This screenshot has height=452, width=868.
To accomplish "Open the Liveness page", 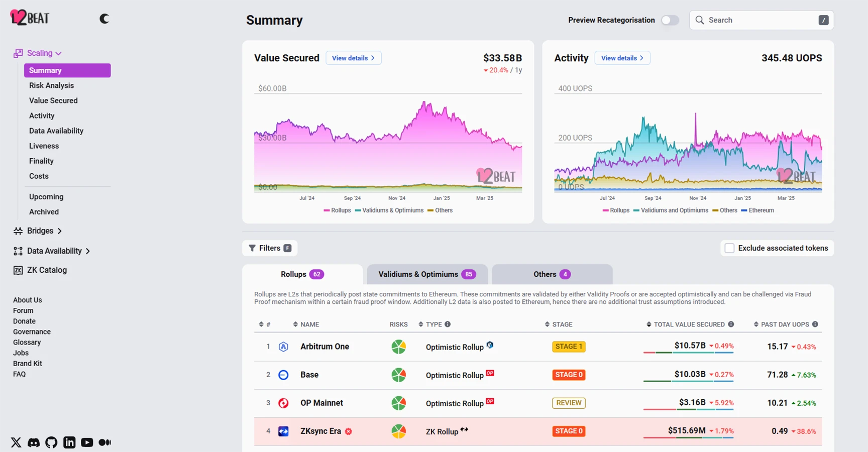I will (x=44, y=146).
